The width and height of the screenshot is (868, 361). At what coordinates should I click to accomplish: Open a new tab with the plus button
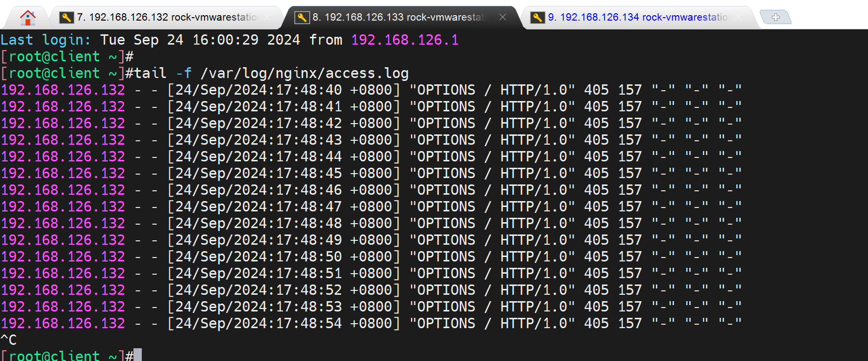pyautogui.click(x=775, y=17)
